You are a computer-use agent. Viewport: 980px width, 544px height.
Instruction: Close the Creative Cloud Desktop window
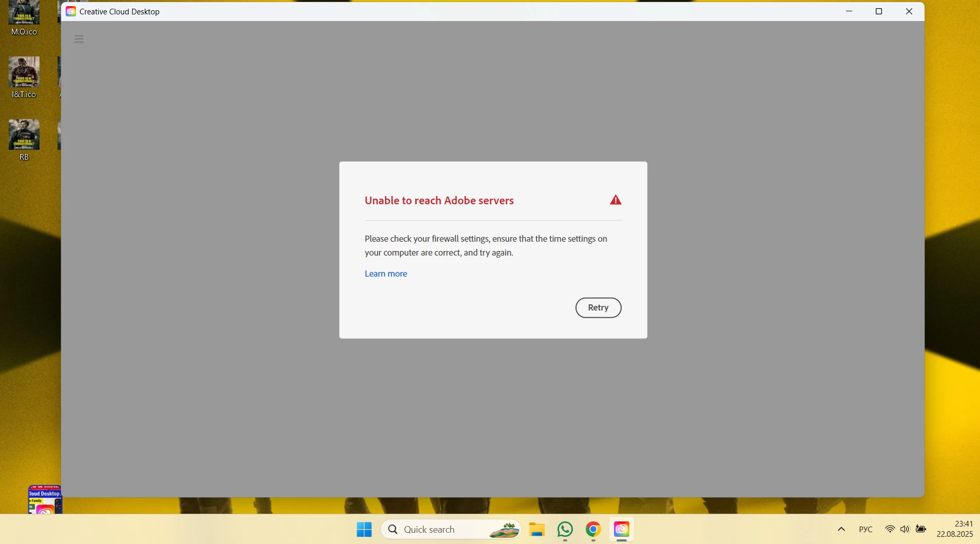pyautogui.click(x=909, y=11)
